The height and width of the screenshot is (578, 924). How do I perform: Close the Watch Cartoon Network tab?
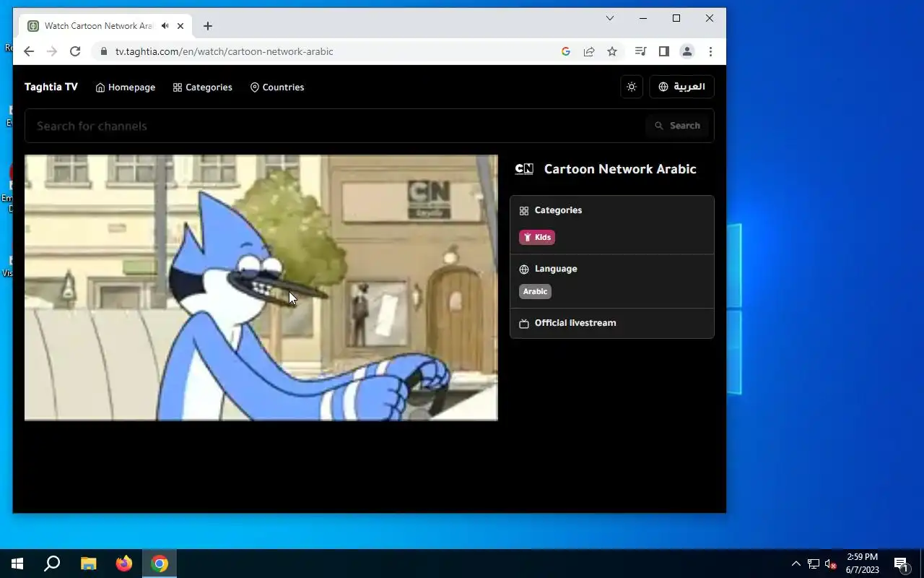click(x=180, y=26)
